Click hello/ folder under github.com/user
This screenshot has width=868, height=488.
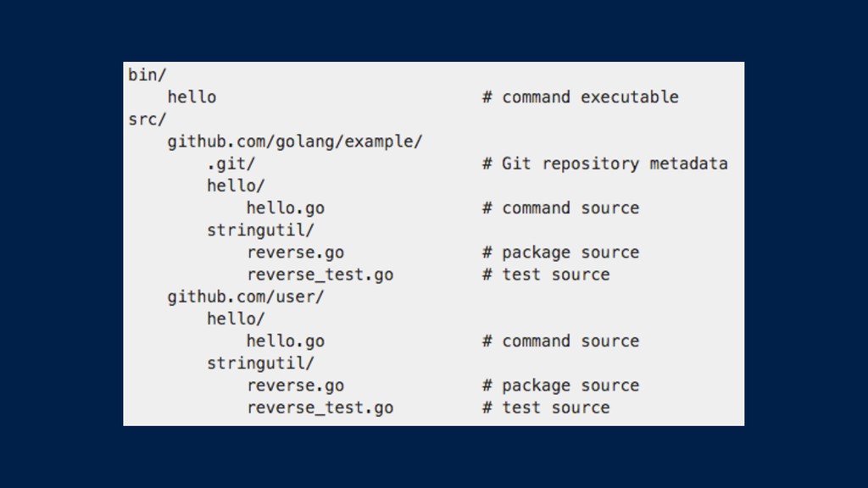pyautogui.click(x=236, y=319)
